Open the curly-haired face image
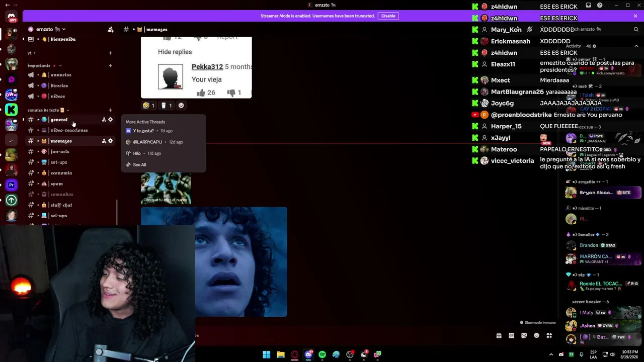 (214, 262)
